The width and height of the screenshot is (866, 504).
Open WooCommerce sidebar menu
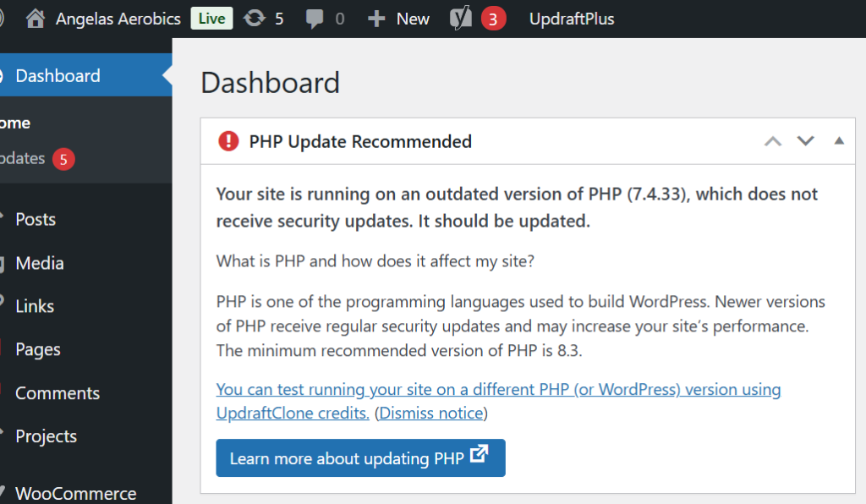click(x=75, y=493)
